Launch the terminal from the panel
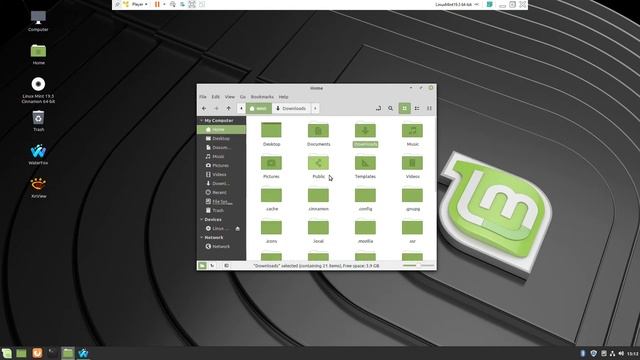The height and width of the screenshot is (360, 640). [x=52, y=353]
